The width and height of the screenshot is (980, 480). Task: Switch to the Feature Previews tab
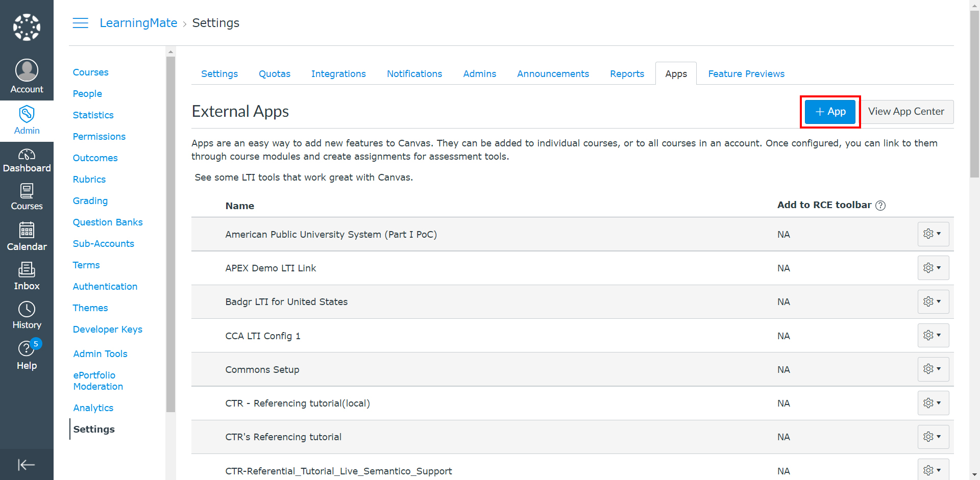(746, 74)
